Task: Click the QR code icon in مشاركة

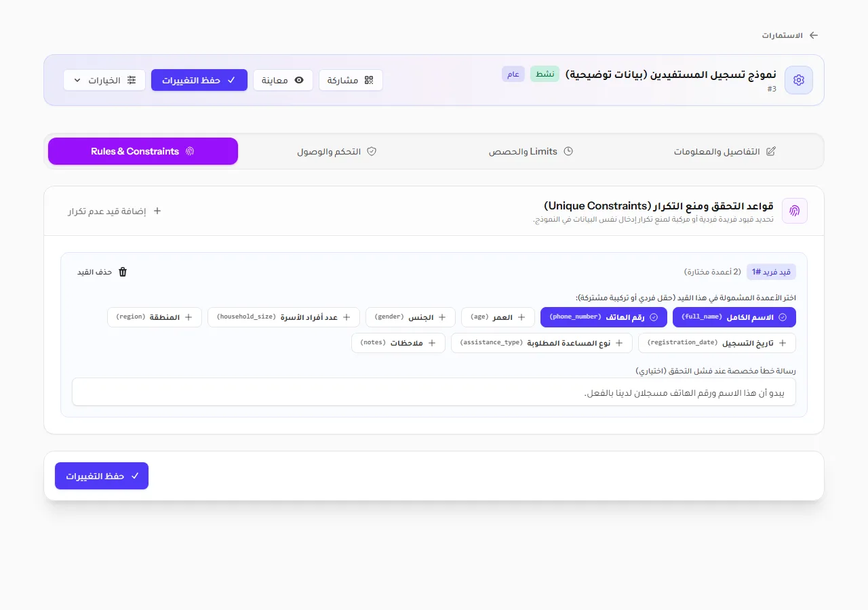Action: pyautogui.click(x=369, y=80)
